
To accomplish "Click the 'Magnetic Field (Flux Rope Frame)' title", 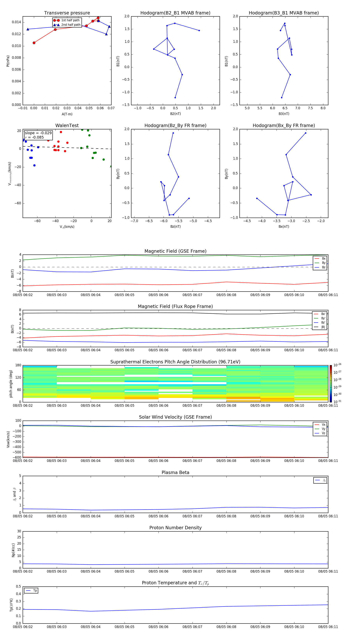I will pos(175,307).
